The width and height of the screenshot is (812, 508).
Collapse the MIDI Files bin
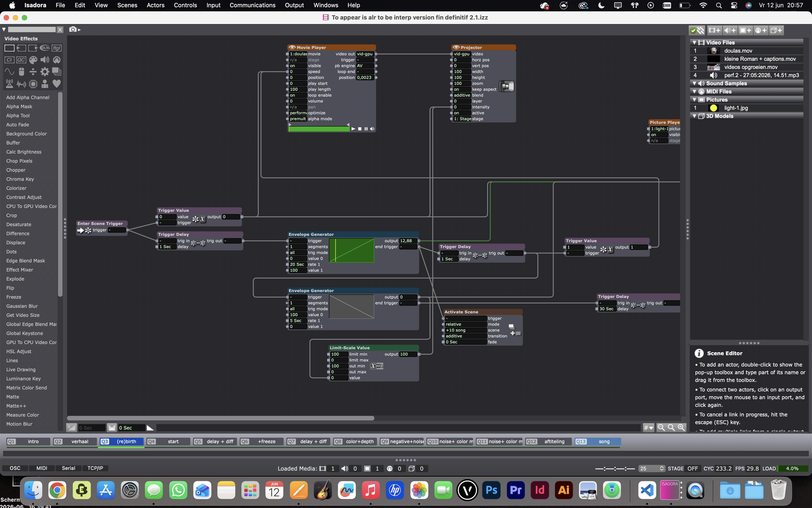[x=694, y=91]
